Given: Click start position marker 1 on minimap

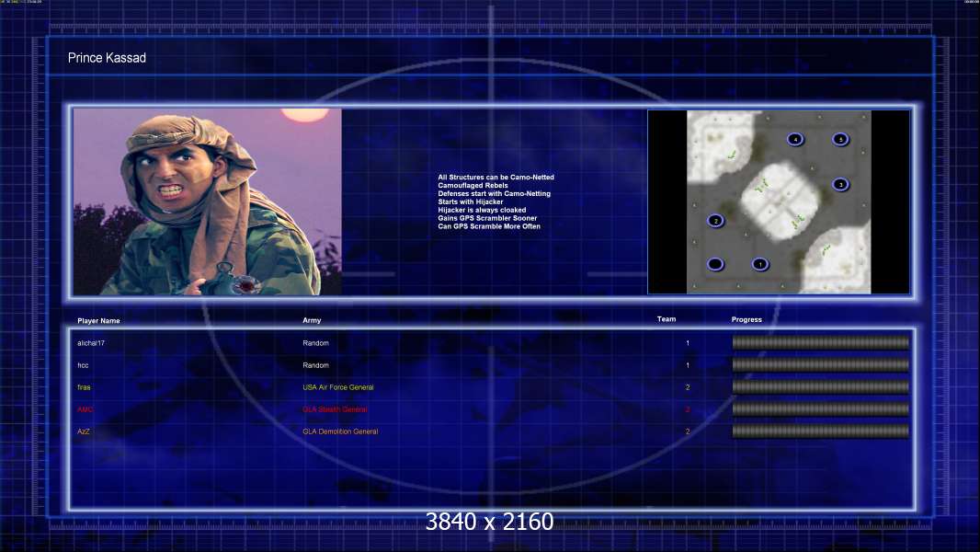Looking at the screenshot, I should coord(760,264).
